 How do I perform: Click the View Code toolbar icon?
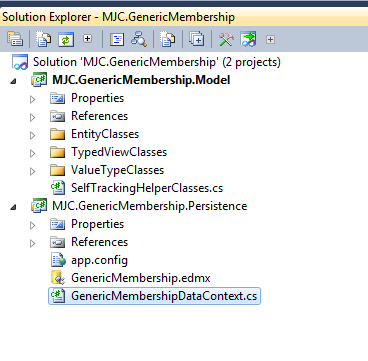(x=117, y=39)
